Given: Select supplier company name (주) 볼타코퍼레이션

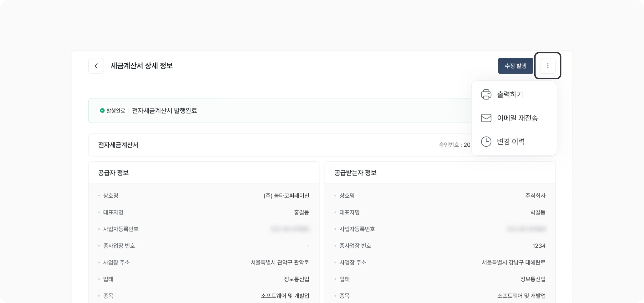Looking at the screenshot, I should click(286, 195).
